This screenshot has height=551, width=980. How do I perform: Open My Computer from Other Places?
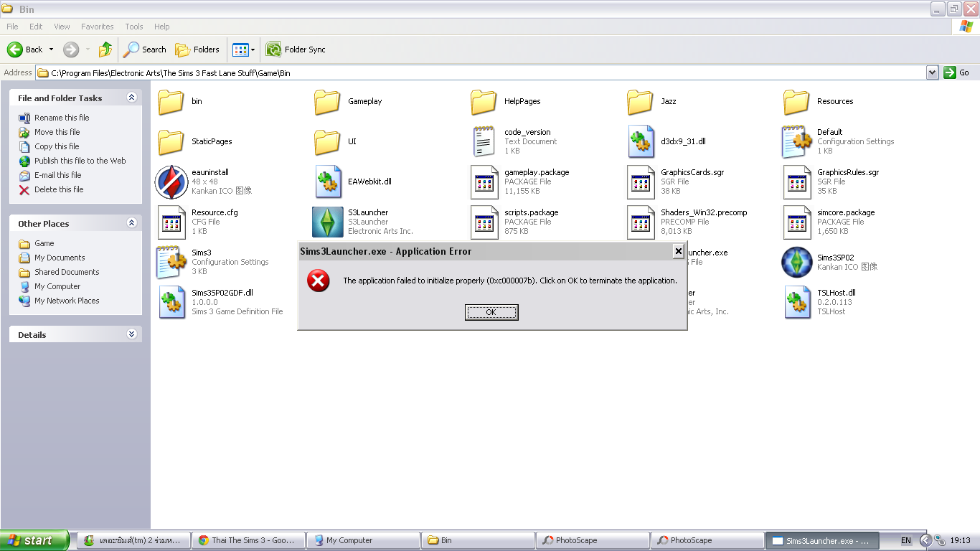[x=57, y=286]
